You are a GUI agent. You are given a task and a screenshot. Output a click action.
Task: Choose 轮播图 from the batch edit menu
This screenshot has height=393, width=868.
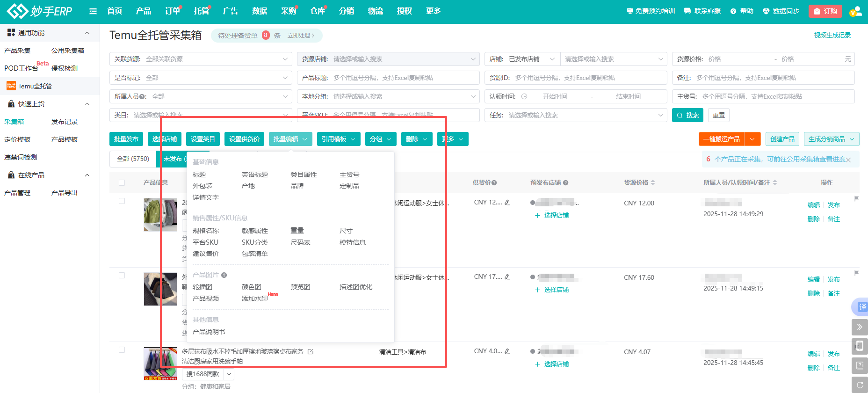pyautogui.click(x=203, y=287)
